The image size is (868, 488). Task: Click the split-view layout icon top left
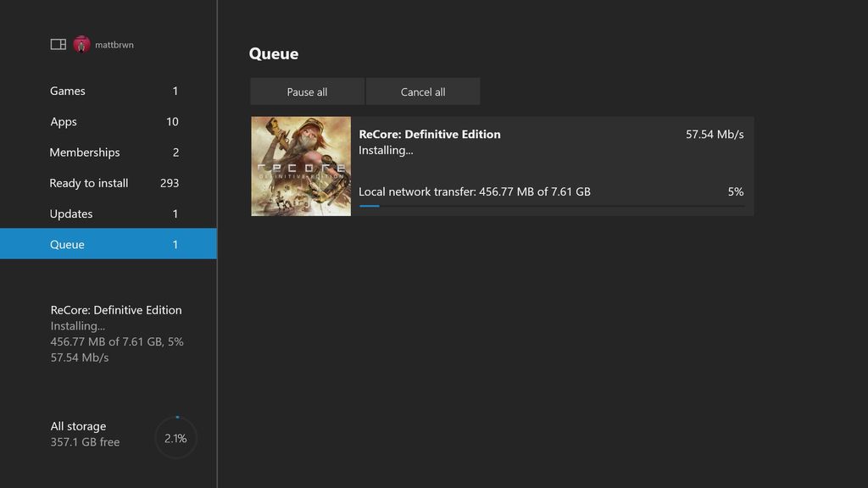pos(58,43)
